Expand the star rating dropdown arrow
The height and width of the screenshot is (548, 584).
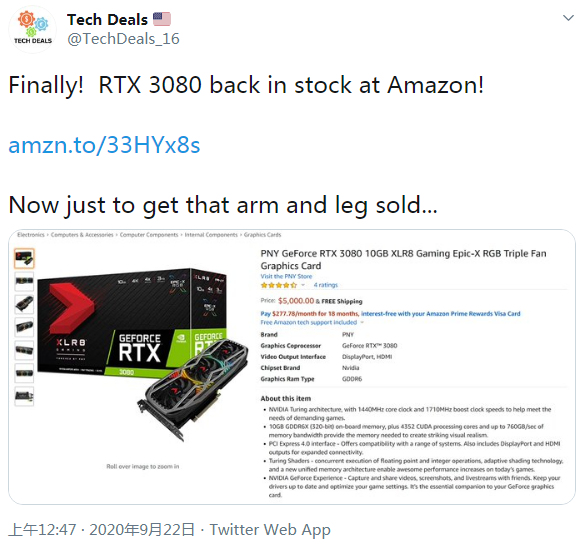click(x=303, y=285)
